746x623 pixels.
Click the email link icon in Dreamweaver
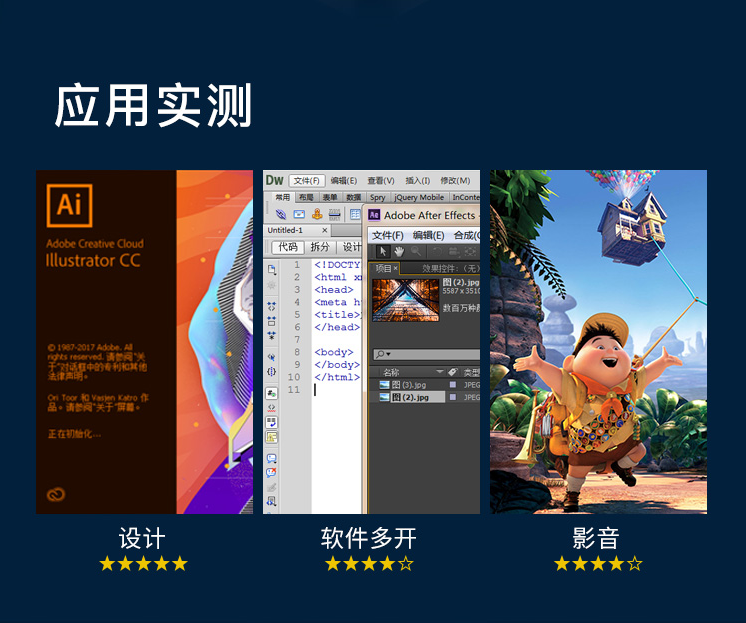[299, 214]
